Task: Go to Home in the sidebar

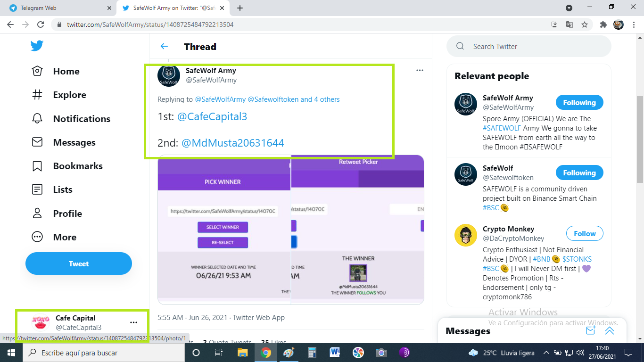Action: point(56,71)
